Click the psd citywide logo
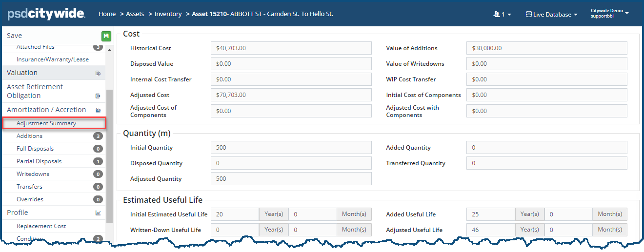644x252 pixels. pyautogui.click(x=46, y=14)
